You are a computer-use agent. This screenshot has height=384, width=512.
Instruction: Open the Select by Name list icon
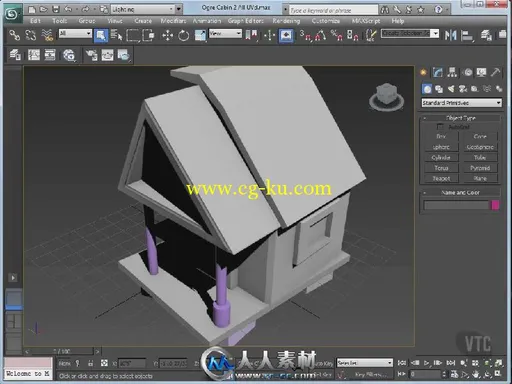[x=116, y=35]
